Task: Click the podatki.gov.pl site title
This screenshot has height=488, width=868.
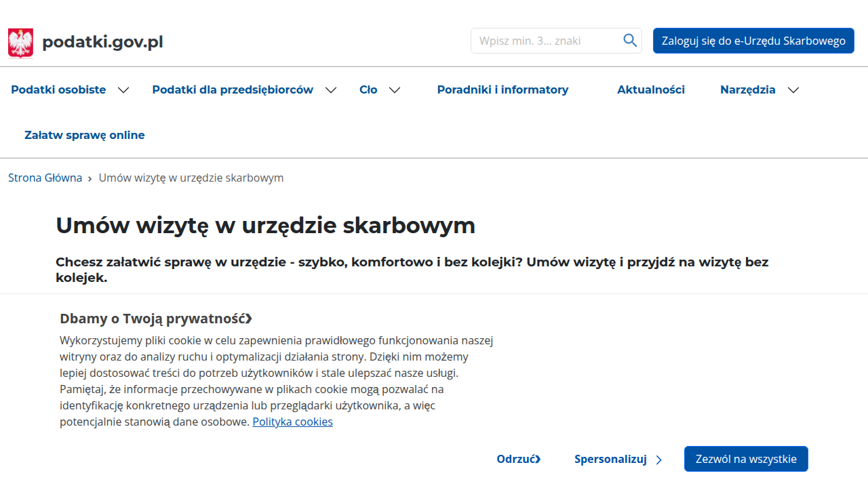Action: (x=102, y=42)
